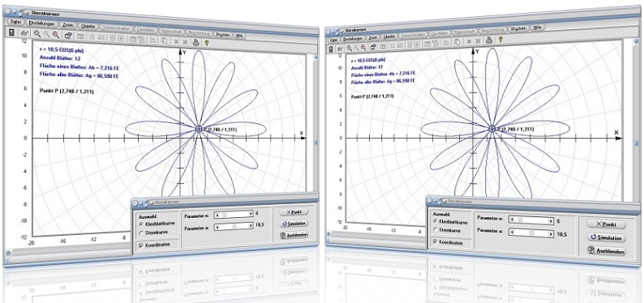
Task: Click the calculator icon in right window toolbar
Action: click(331, 49)
